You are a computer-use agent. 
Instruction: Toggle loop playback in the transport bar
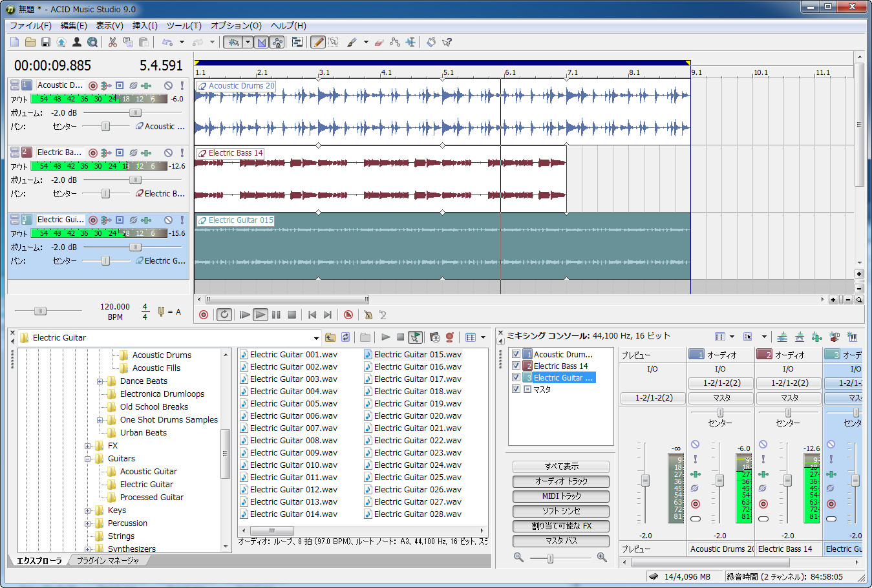point(224,315)
